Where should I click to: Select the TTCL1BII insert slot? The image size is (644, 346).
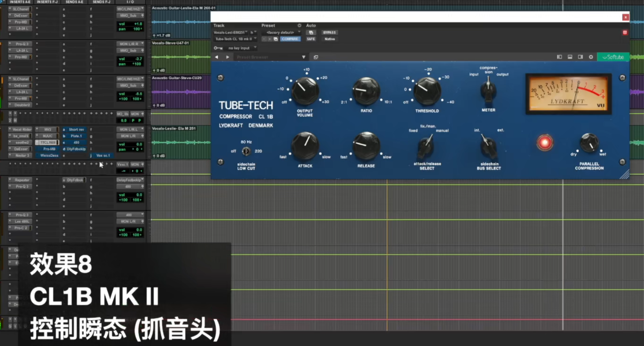(47, 142)
